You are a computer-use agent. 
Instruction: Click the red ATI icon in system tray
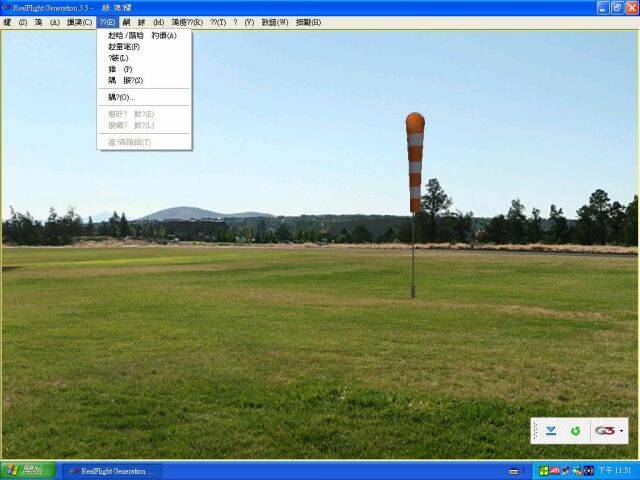click(x=555, y=470)
